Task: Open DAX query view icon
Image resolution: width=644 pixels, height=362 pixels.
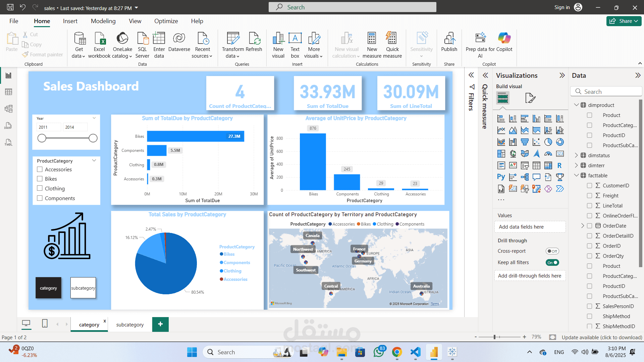Action: point(8,126)
